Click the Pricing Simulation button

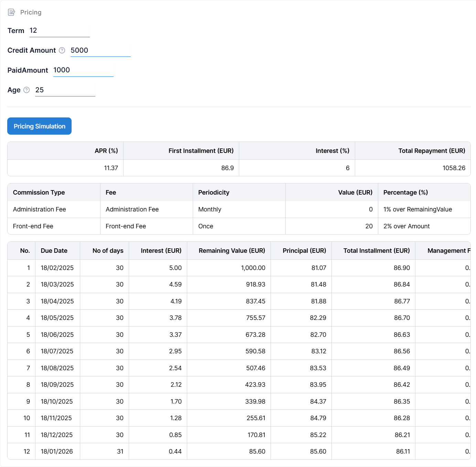(39, 126)
